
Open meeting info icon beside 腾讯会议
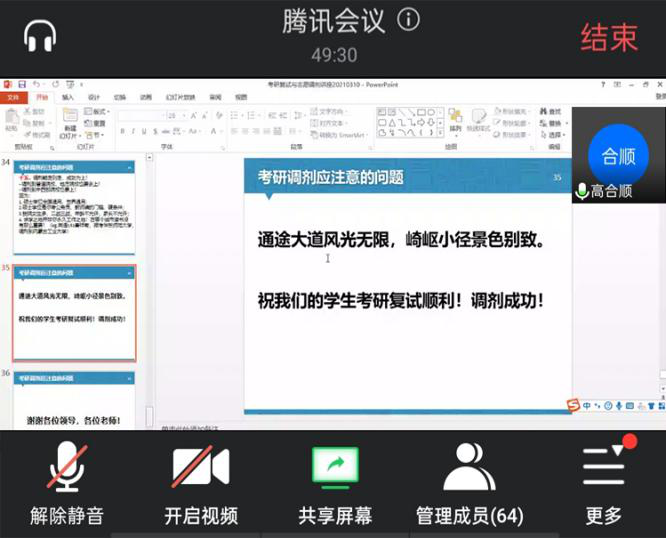[x=408, y=20]
